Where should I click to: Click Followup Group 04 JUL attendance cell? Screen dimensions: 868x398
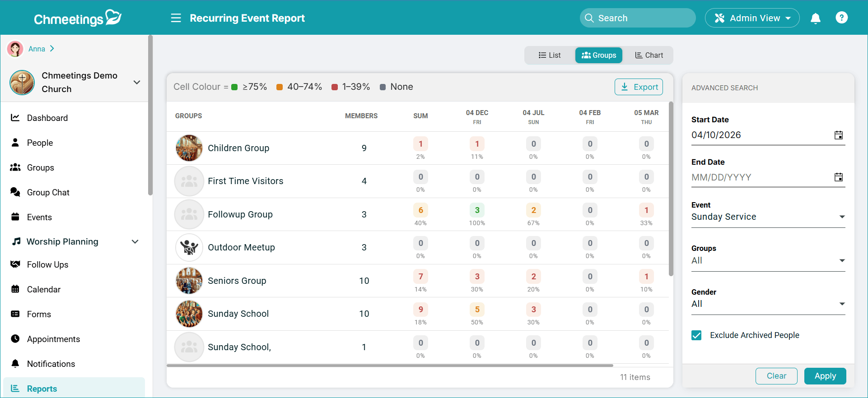point(533,210)
